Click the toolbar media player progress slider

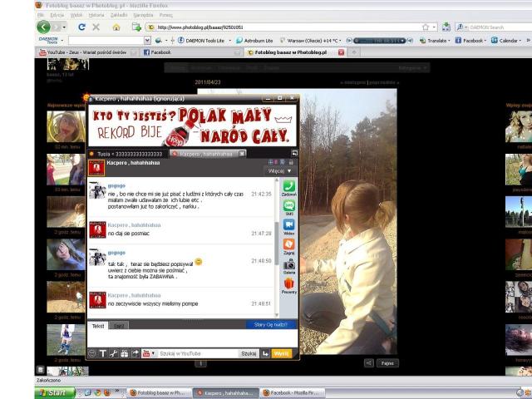tap(379, 41)
